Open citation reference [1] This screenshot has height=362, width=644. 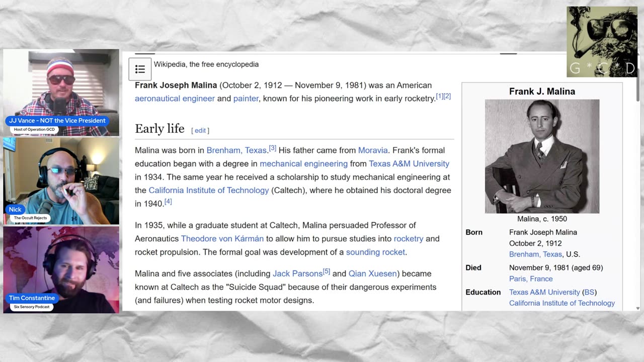pos(439,96)
